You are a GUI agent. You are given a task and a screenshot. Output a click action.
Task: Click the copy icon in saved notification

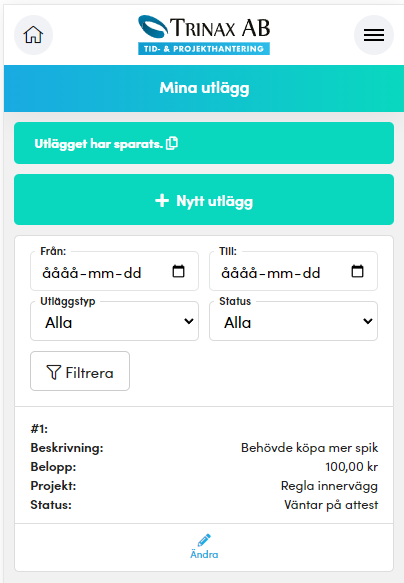pos(172,143)
